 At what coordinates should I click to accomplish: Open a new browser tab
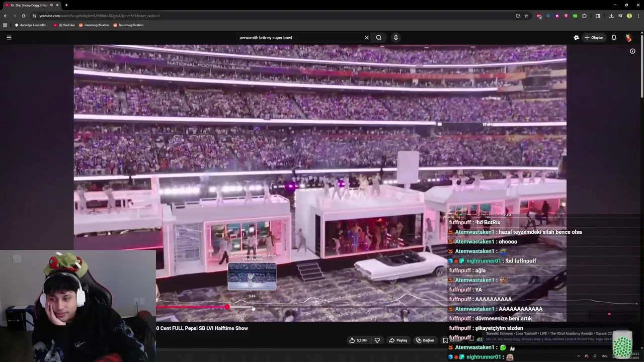(66, 5)
